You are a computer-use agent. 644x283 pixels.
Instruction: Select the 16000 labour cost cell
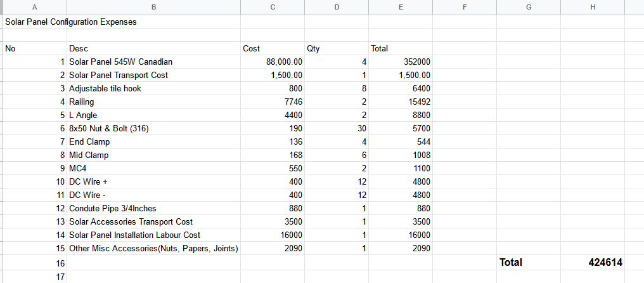click(273, 235)
